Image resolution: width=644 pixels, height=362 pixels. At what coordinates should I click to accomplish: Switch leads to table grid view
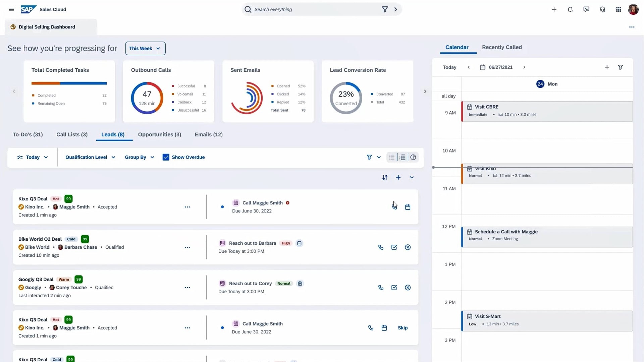click(x=402, y=157)
